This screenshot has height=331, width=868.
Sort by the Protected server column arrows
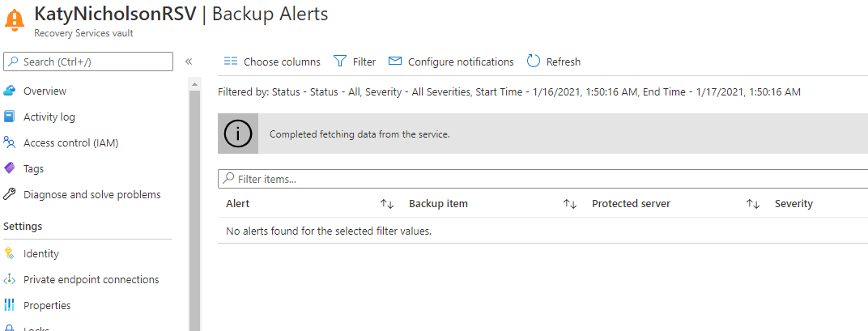(x=752, y=204)
